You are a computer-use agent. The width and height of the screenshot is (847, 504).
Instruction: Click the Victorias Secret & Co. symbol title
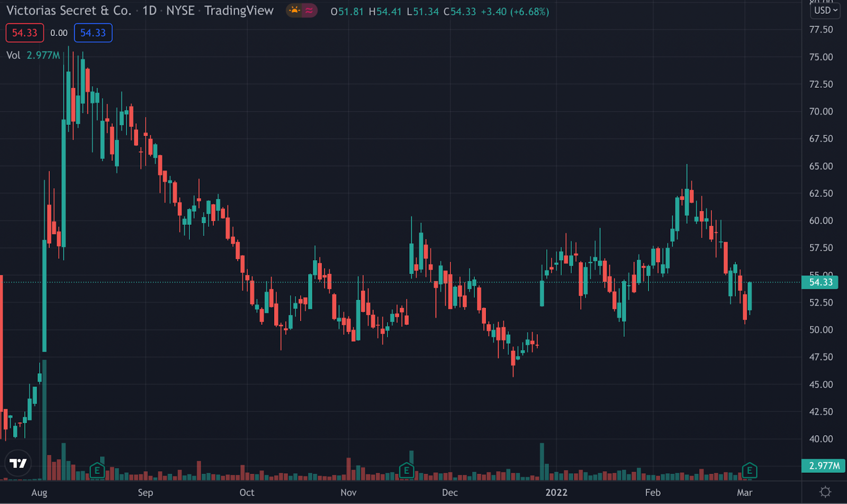point(69,11)
